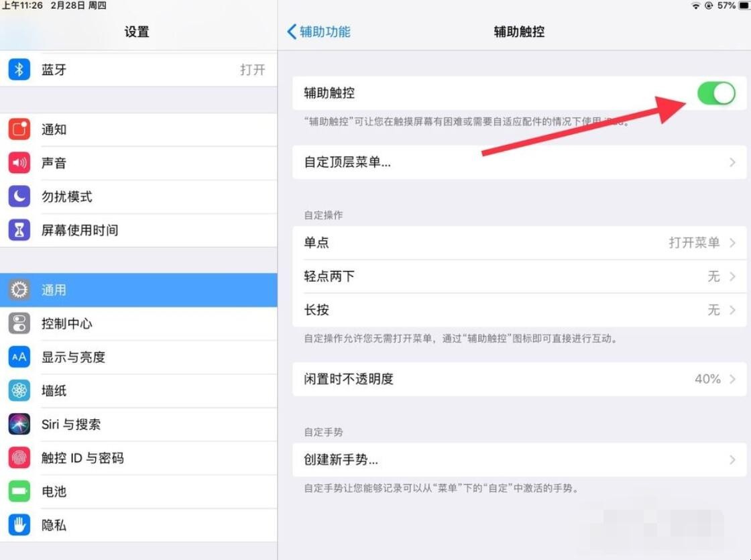Image resolution: width=751 pixels, height=560 pixels.
Task: Select 屏幕使用时间 in settings list
Action: 138,230
